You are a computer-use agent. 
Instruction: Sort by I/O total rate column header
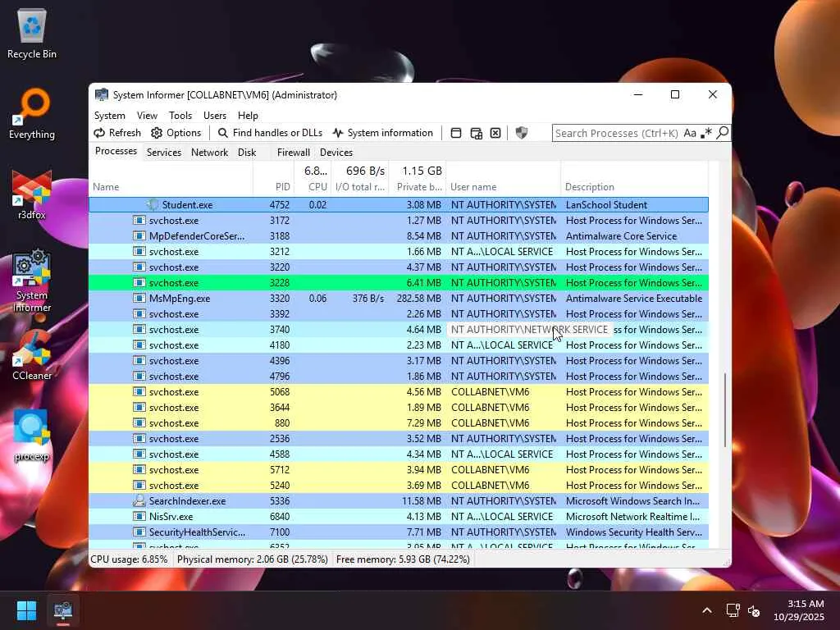coord(360,179)
